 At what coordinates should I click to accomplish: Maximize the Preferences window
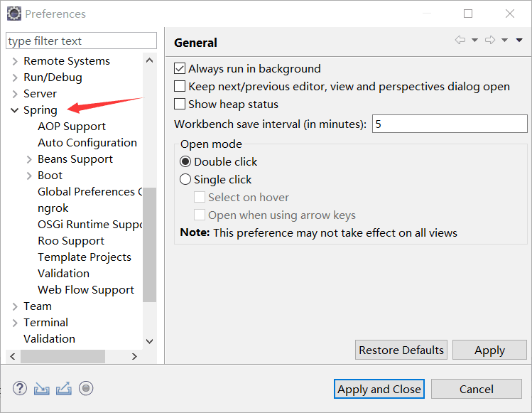pyautogui.click(x=468, y=14)
